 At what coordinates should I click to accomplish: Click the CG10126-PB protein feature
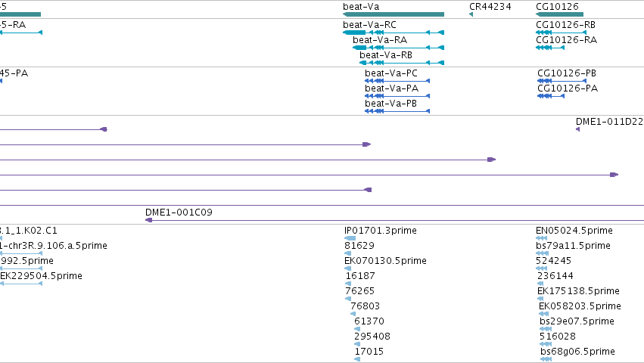pos(562,81)
